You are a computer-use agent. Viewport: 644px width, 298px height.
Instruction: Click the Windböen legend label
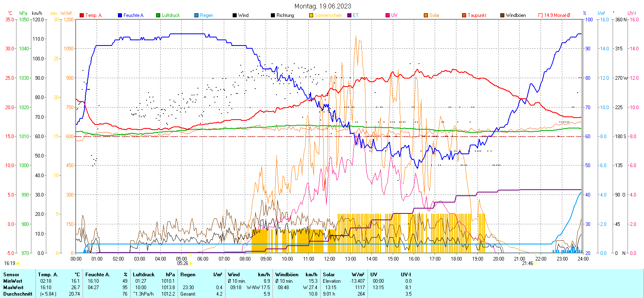[516, 15]
